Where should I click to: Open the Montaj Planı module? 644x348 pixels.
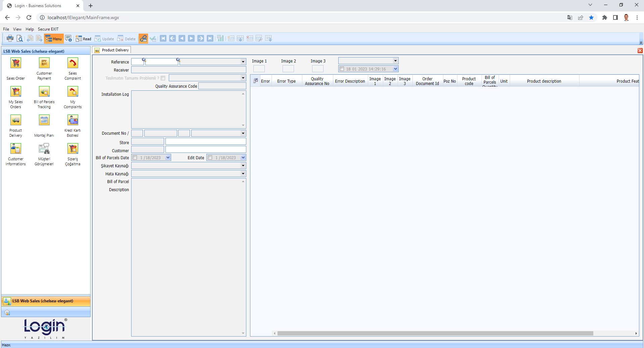44,120
